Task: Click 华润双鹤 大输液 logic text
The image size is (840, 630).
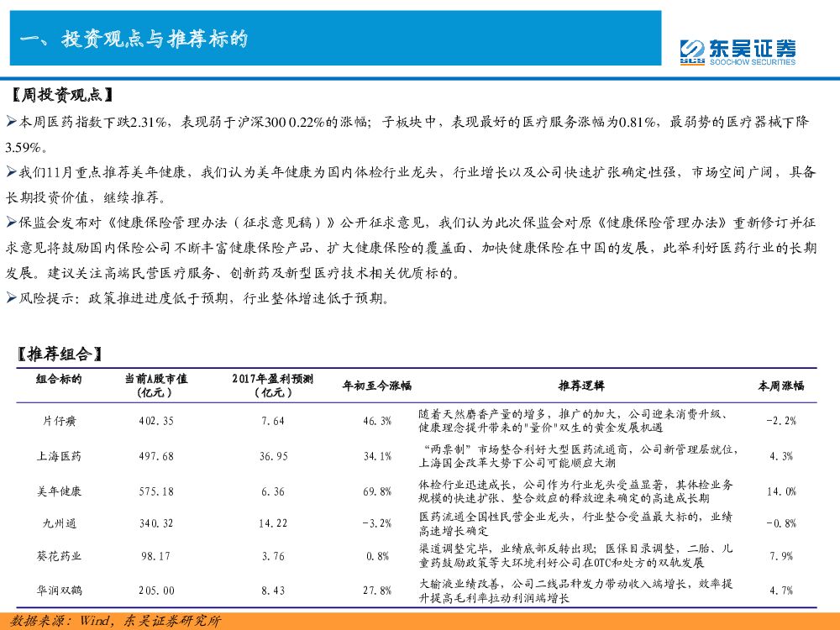Action: 576,591
